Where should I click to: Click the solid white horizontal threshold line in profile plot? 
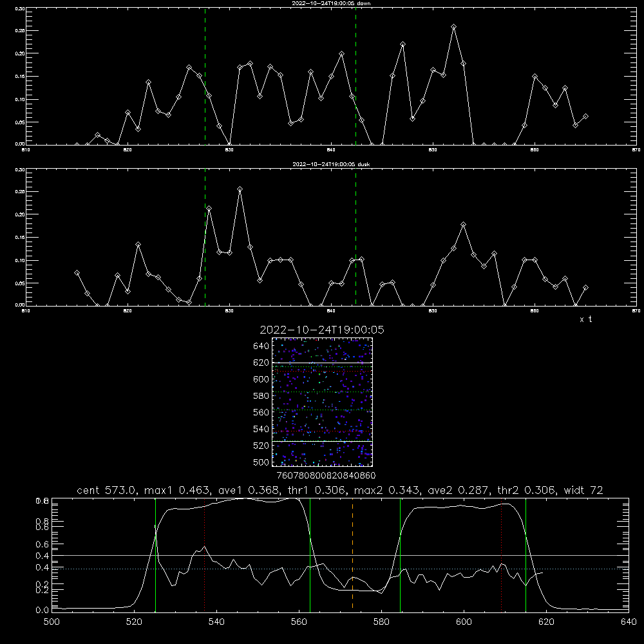click(x=340, y=555)
